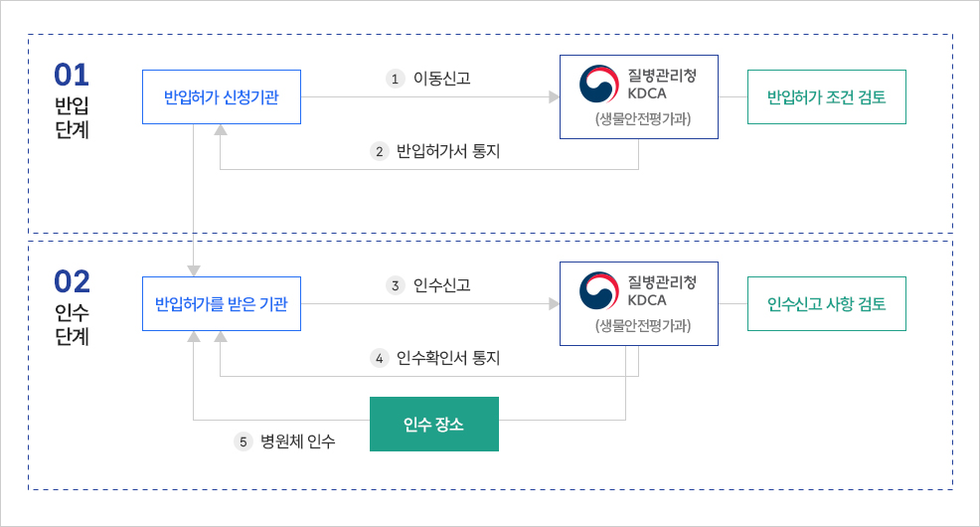Click the 02 인수 단계 heading

click(x=72, y=307)
